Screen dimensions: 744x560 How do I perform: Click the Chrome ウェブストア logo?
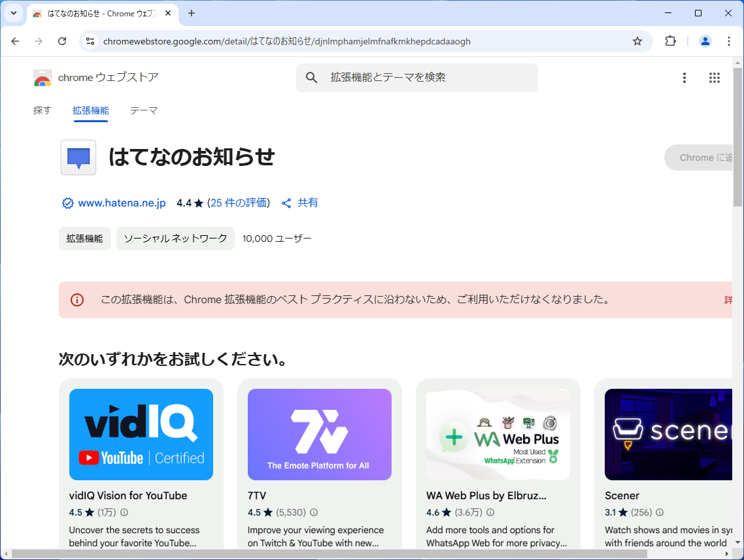[x=42, y=77]
